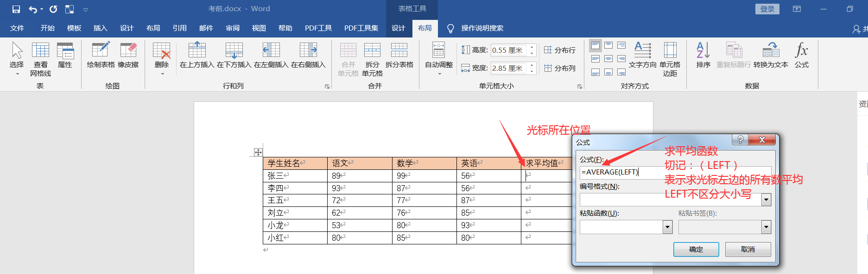
Task: Click the table move handle icon
Action: coord(258,152)
